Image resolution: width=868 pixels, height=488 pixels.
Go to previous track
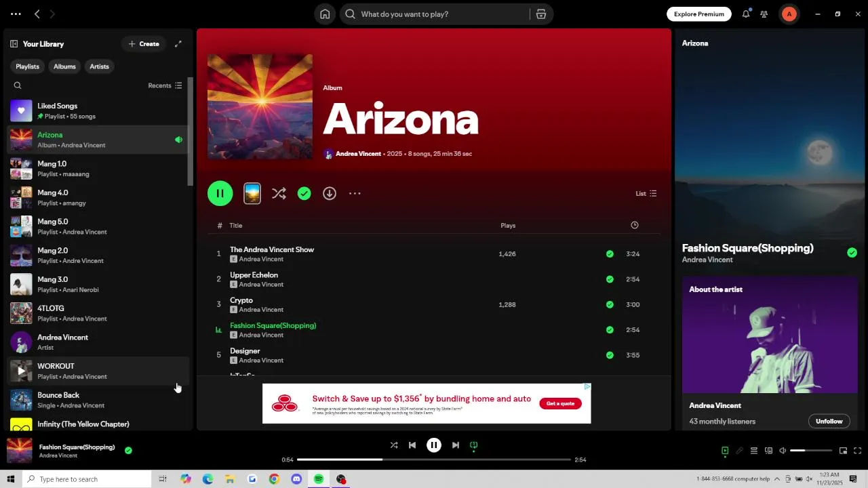(x=412, y=445)
